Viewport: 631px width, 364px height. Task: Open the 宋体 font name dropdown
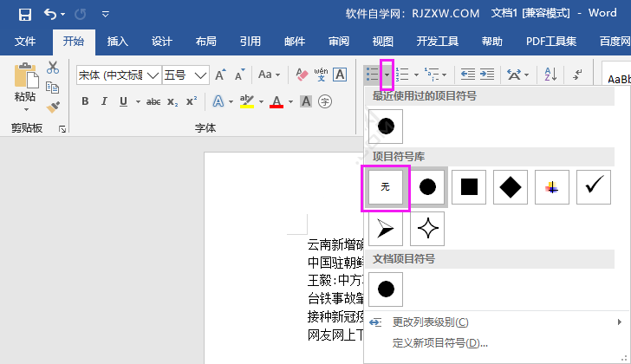[153, 75]
